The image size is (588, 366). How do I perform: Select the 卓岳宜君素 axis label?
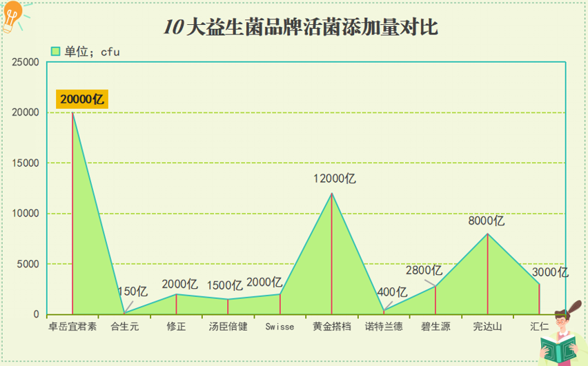point(72,326)
